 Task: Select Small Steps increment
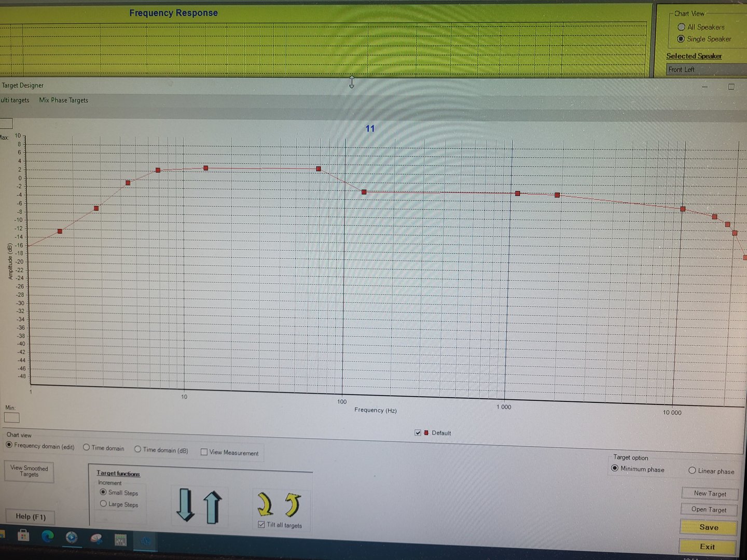[x=103, y=492]
